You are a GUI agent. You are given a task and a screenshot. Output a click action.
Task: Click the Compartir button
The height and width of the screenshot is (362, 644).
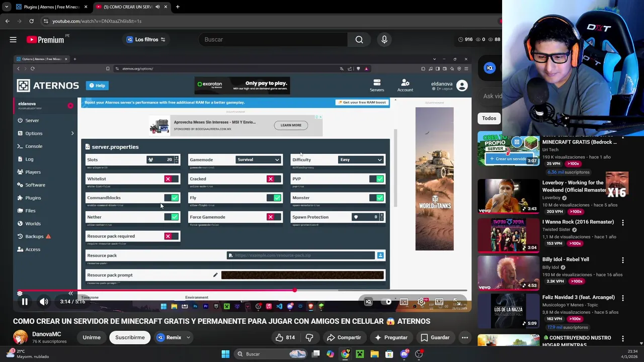click(344, 337)
